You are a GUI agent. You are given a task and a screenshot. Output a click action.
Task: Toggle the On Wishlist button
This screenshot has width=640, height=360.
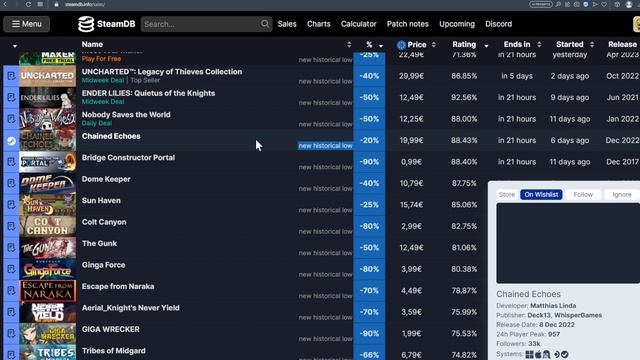[541, 195]
